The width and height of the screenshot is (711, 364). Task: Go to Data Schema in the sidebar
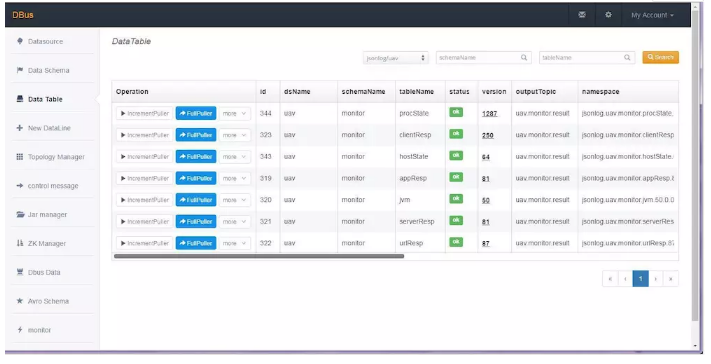click(49, 70)
